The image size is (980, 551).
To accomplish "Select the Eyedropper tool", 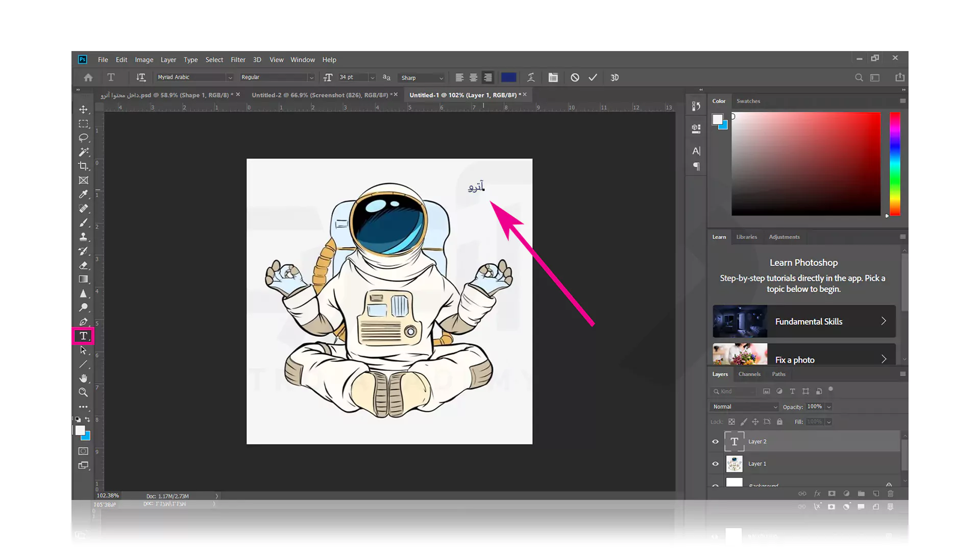I will pyautogui.click(x=83, y=194).
